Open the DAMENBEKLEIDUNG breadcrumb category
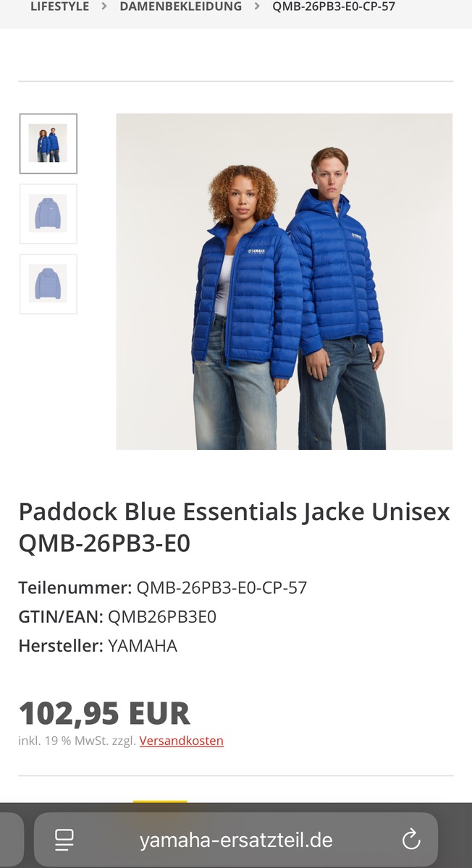This screenshot has width=472, height=868. pyautogui.click(x=181, y=7)
